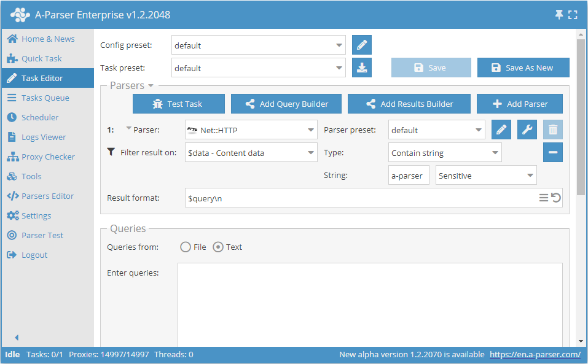Image resolution: width=588 pixels, height=364 pixels.
Task: Click the Test Task button
Action: [x=179, y=104]
